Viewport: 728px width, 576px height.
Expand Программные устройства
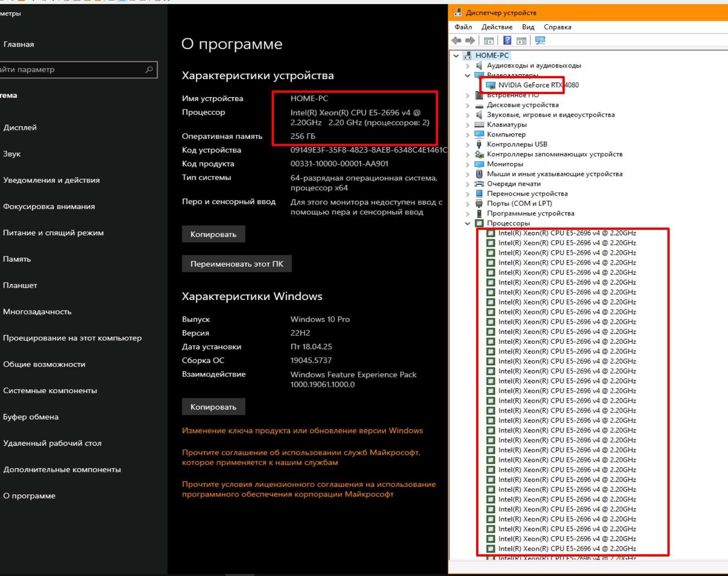(x=468, y=214)
